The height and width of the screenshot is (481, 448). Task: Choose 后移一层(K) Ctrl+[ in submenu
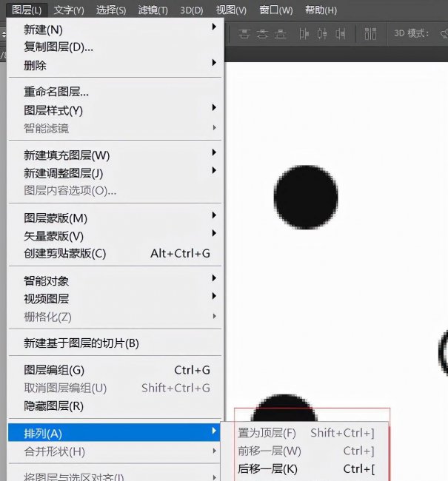306,468
